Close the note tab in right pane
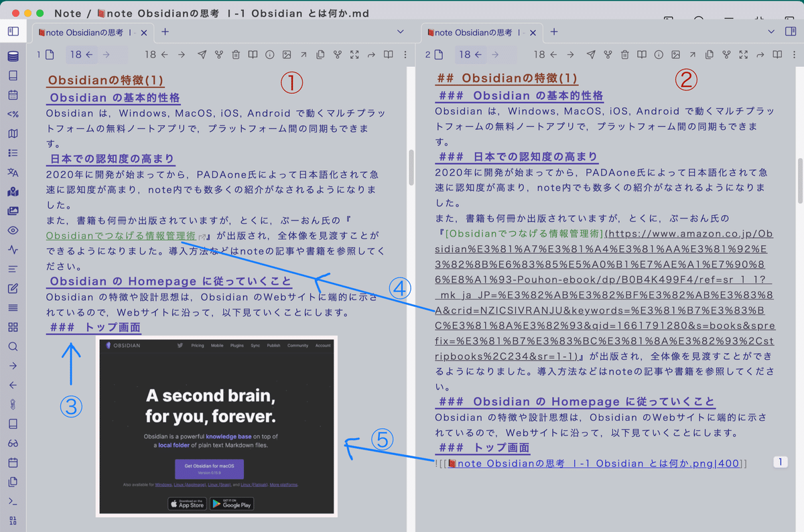Screen dimensions: 804x532 [x=534, y=32]
